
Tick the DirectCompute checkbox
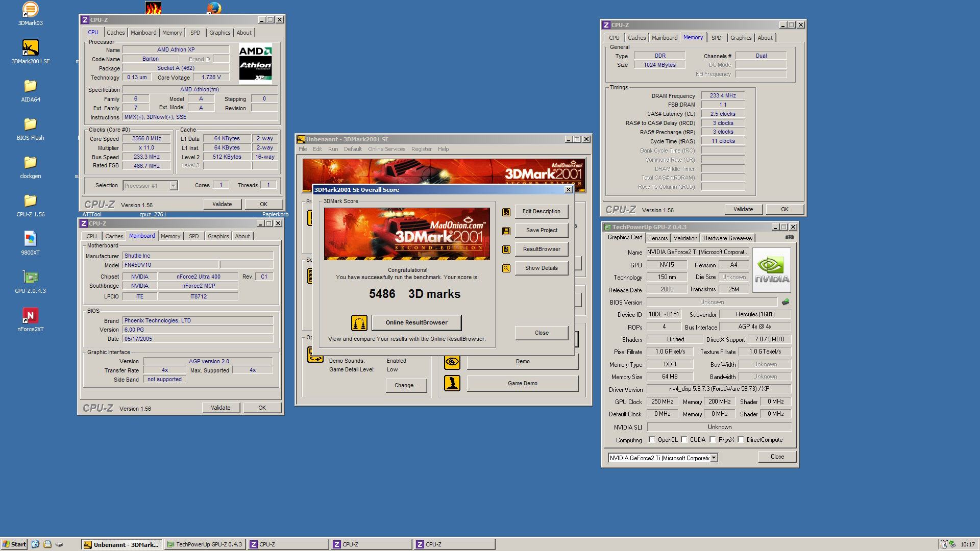(x=741, y=439)
